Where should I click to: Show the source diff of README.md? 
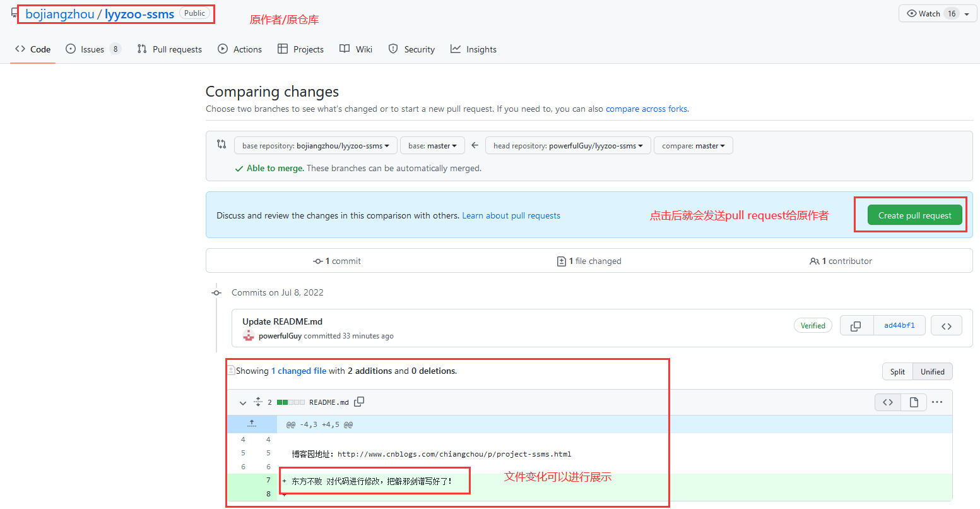point(888,402)
